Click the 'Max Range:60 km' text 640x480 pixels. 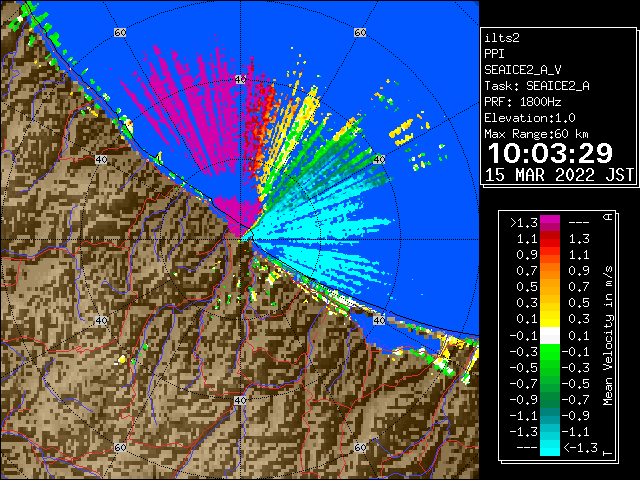[x=536, y=134]
